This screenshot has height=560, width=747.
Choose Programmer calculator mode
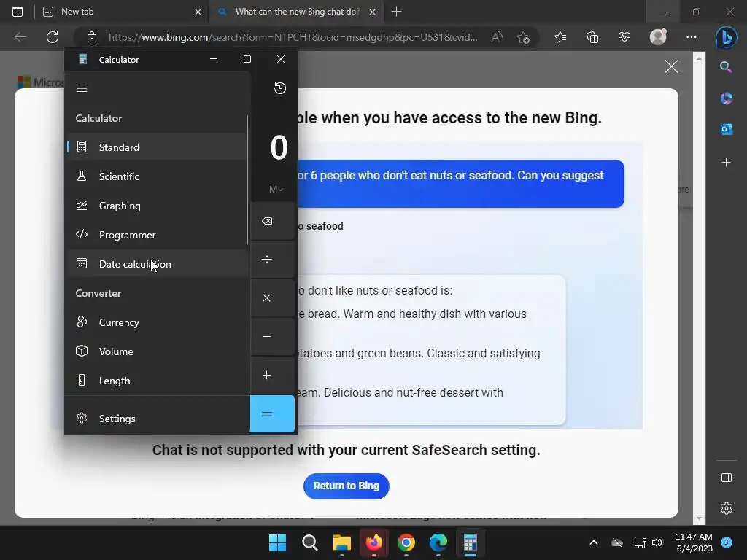tap(157, 235)
